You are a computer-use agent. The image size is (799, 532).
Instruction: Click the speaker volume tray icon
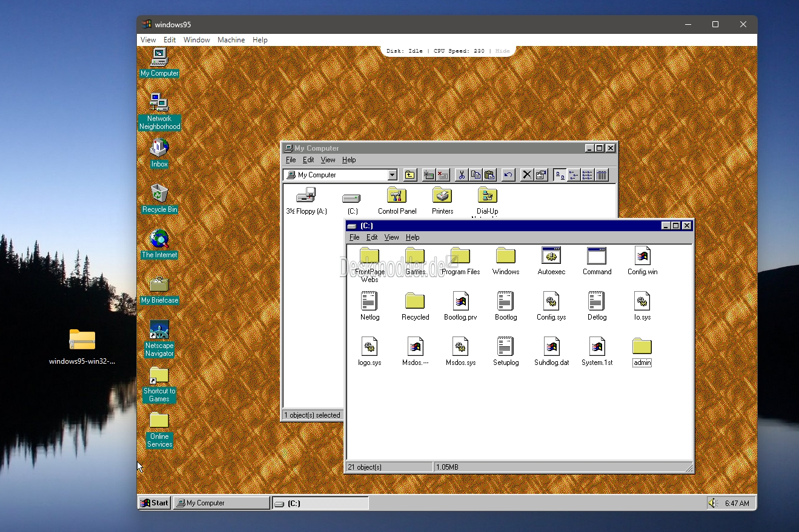pyautogui.click(x=713, y=503)
